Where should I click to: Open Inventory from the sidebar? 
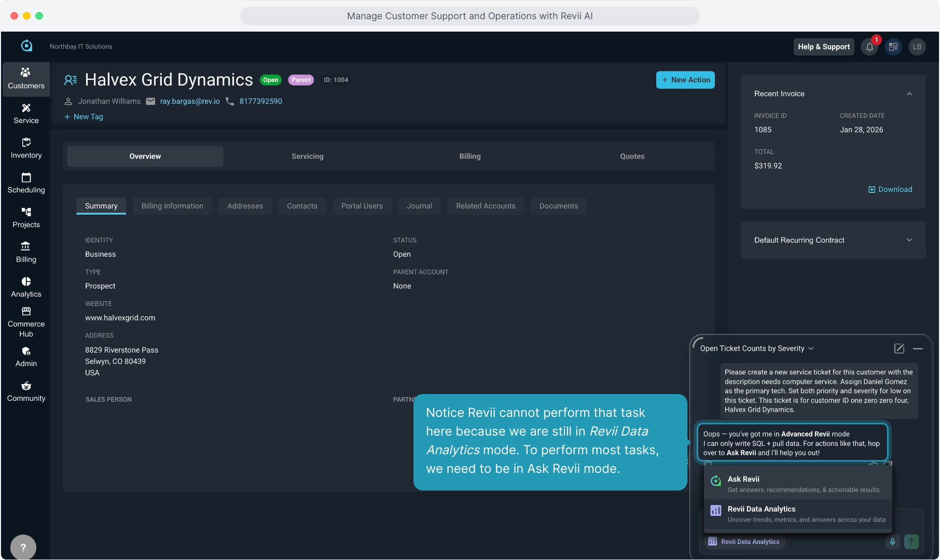point(26,148)
